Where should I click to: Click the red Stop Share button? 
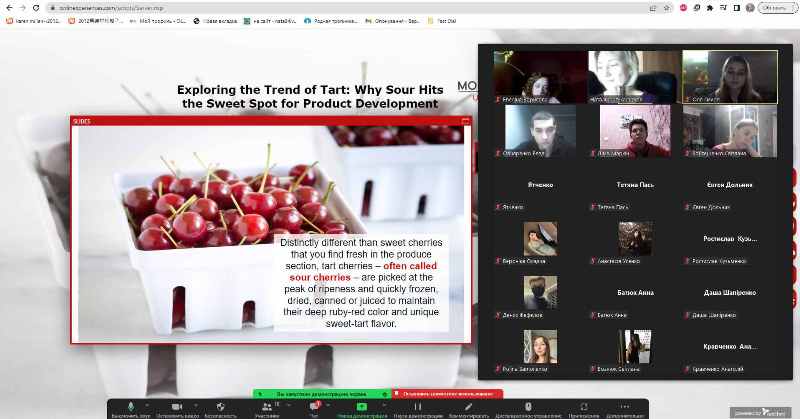447,394
